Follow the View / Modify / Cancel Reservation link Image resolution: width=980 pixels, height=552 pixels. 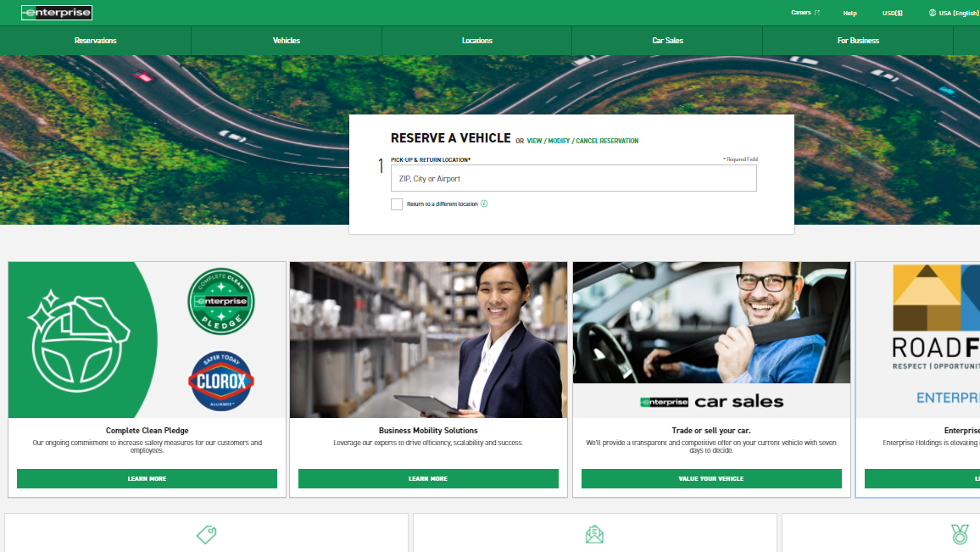coord(582,142)
